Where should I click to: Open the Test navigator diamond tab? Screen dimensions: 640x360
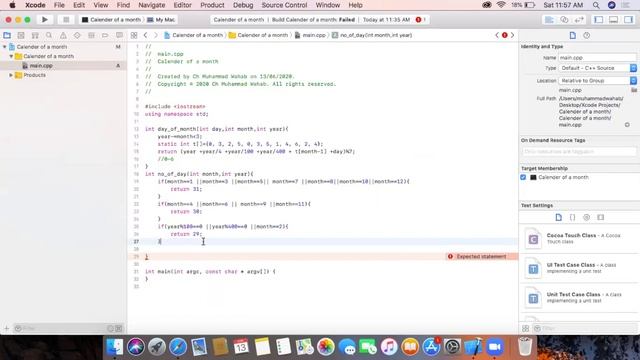pyautogui.click(x=77, y=36)
